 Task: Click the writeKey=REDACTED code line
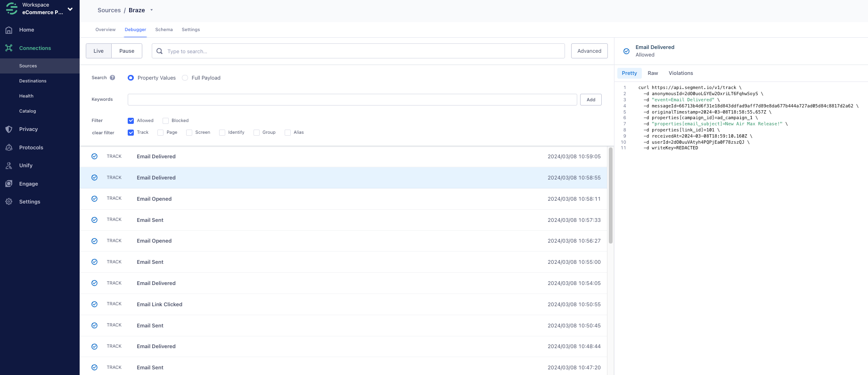671,148
